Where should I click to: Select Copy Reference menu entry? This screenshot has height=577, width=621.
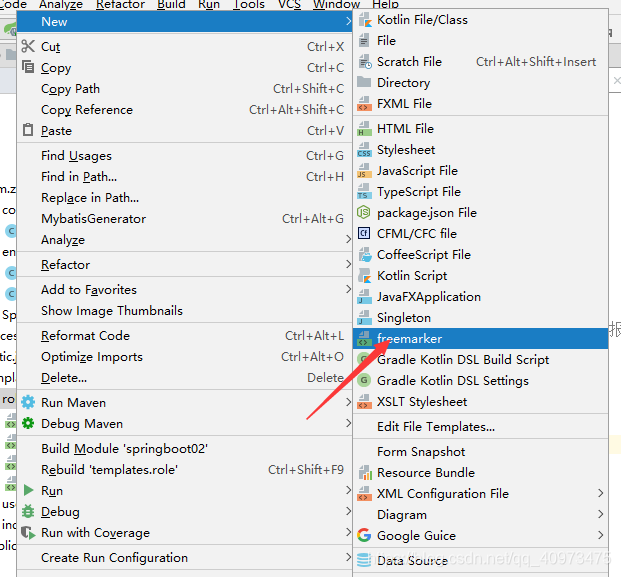[x=184, y=110]
